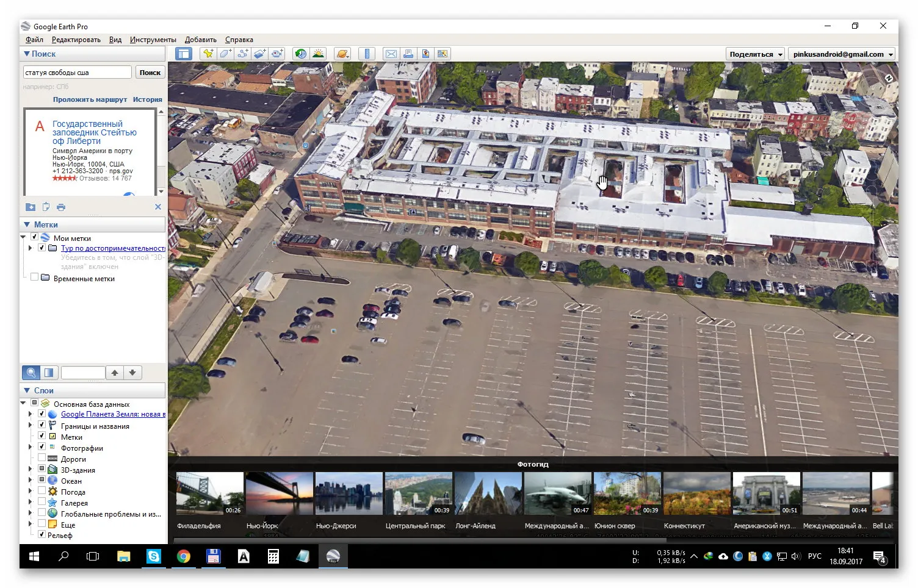
Task: Copy search results to clipboard icon
Action: [x=46, y=207]
